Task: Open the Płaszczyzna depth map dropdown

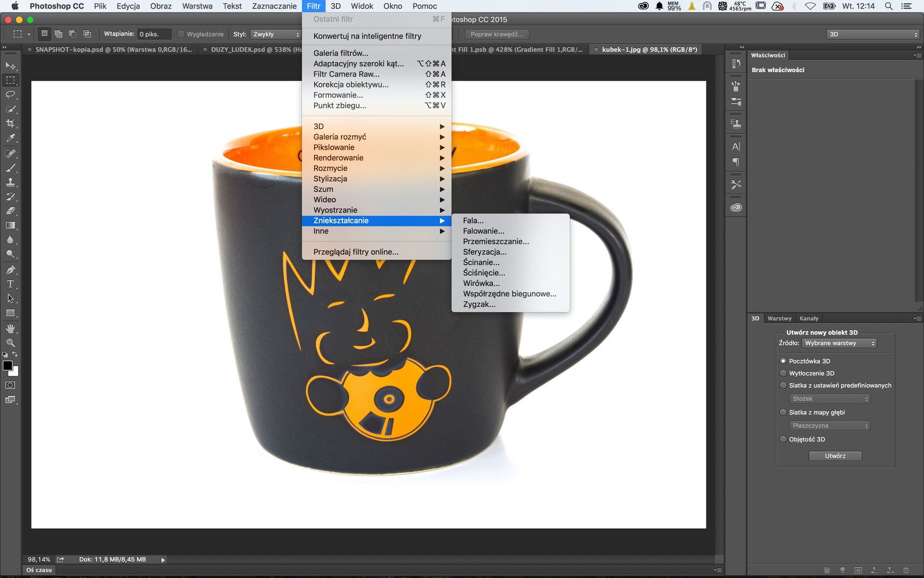Action: [x=829, y=426]
